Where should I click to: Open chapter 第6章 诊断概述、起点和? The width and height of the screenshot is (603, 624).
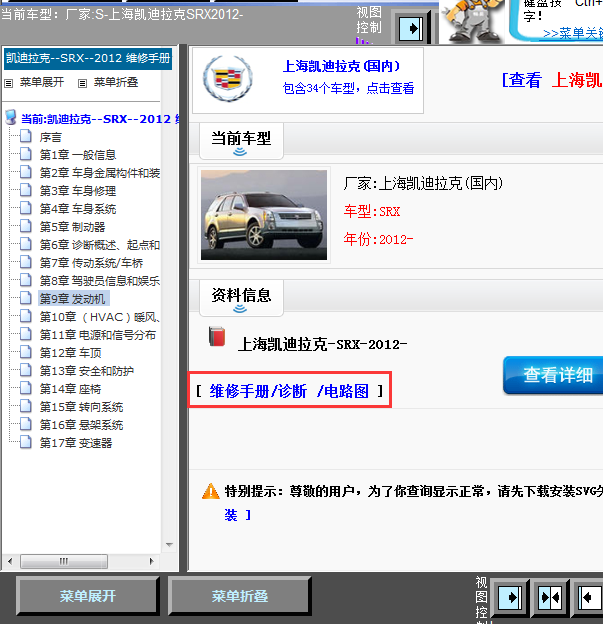[100, 245]
